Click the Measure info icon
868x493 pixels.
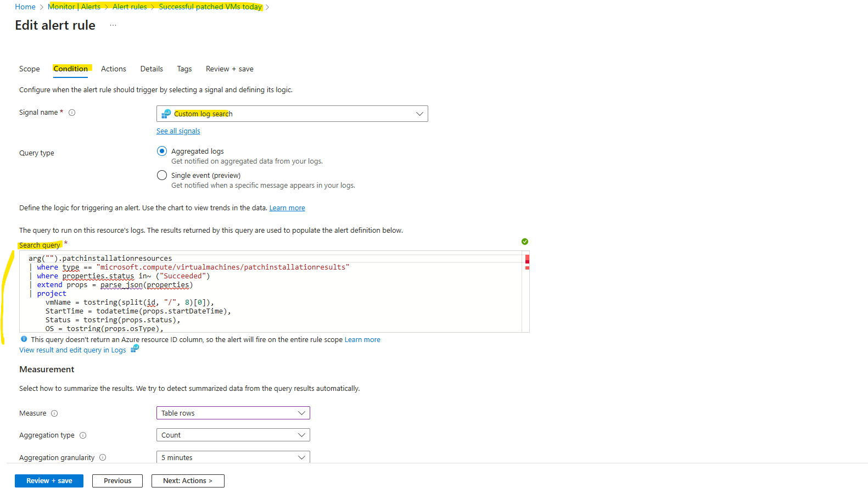(54, 413)
